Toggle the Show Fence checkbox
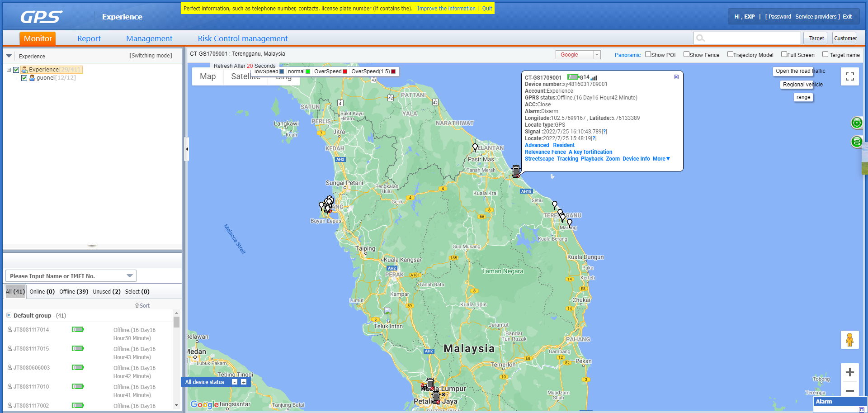Screen dimensions: 868x413 686,54
